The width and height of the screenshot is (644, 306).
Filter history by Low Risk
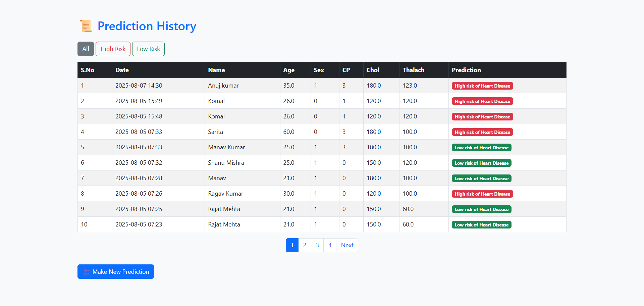coord(148,49)
